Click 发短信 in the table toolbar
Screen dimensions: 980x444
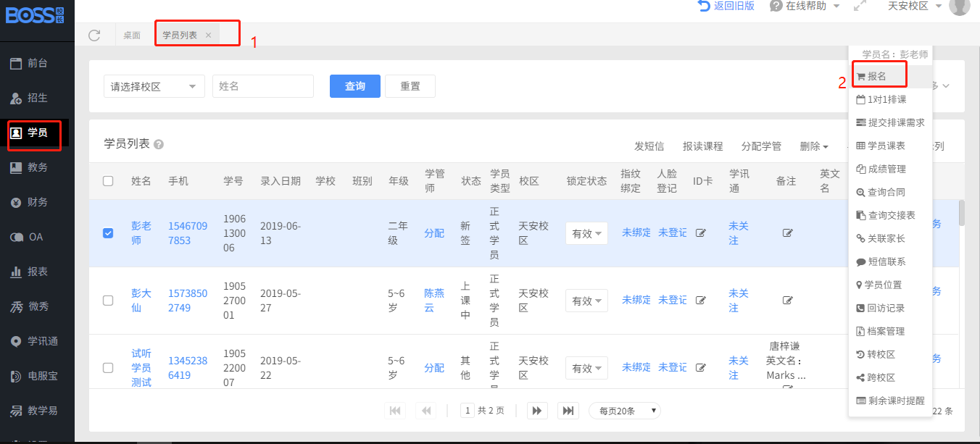649,146
